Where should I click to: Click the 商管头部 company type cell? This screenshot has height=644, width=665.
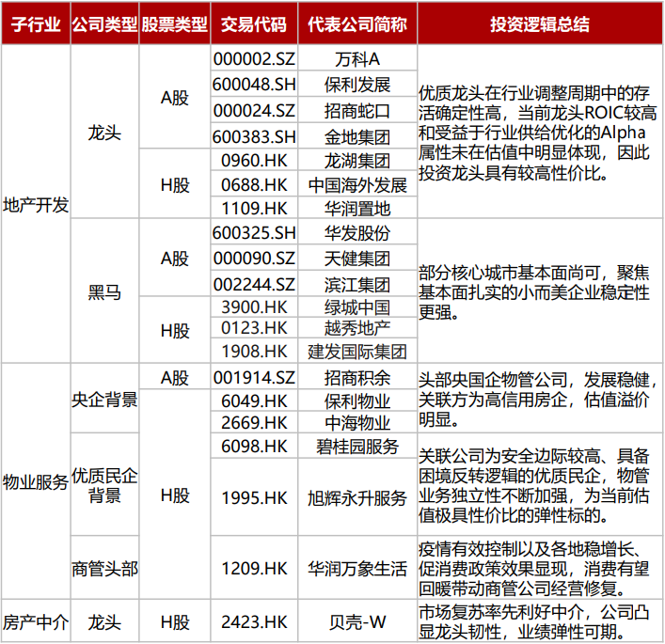pos(104,568)
